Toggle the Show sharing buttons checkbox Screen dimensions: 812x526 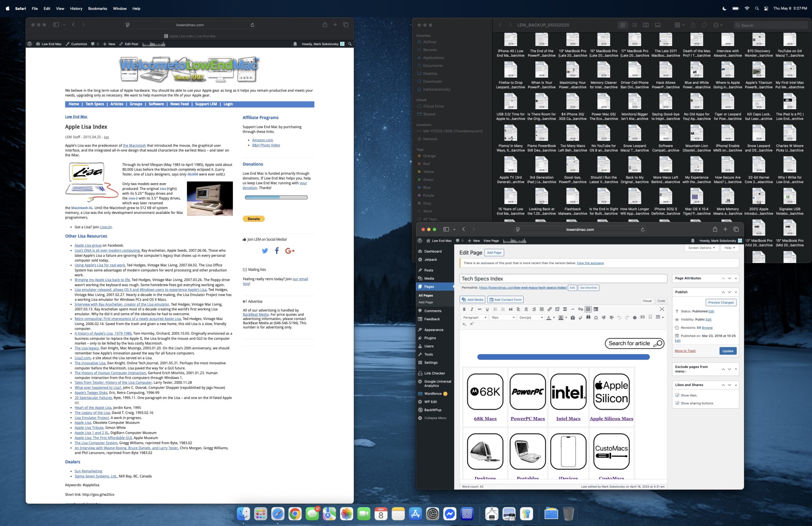click(677, 403)
